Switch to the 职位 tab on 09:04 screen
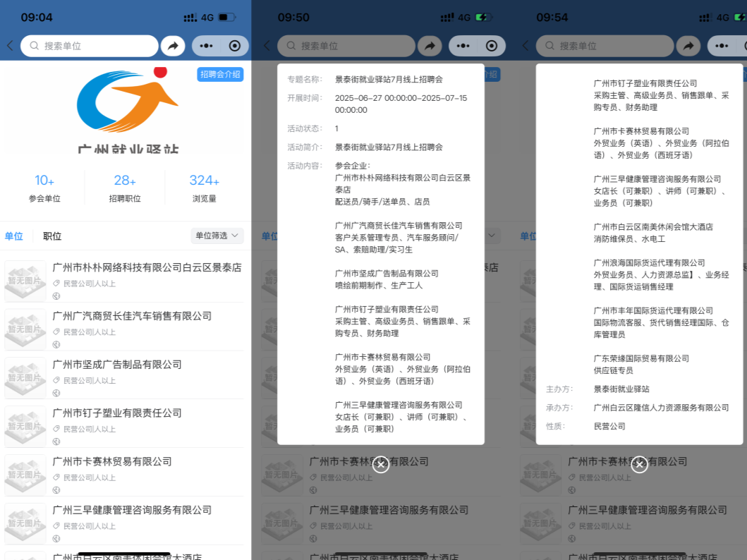The image size is (747, 560). (52, 236)
